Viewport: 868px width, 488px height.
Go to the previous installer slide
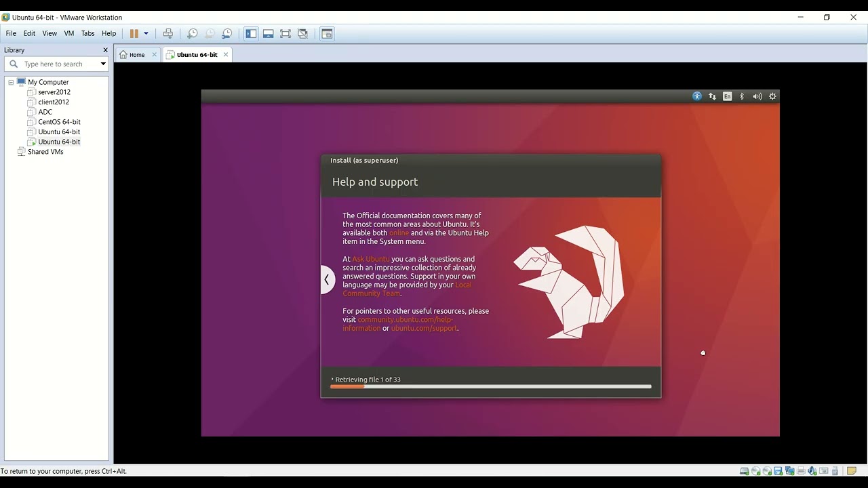[x=328, y=279]
